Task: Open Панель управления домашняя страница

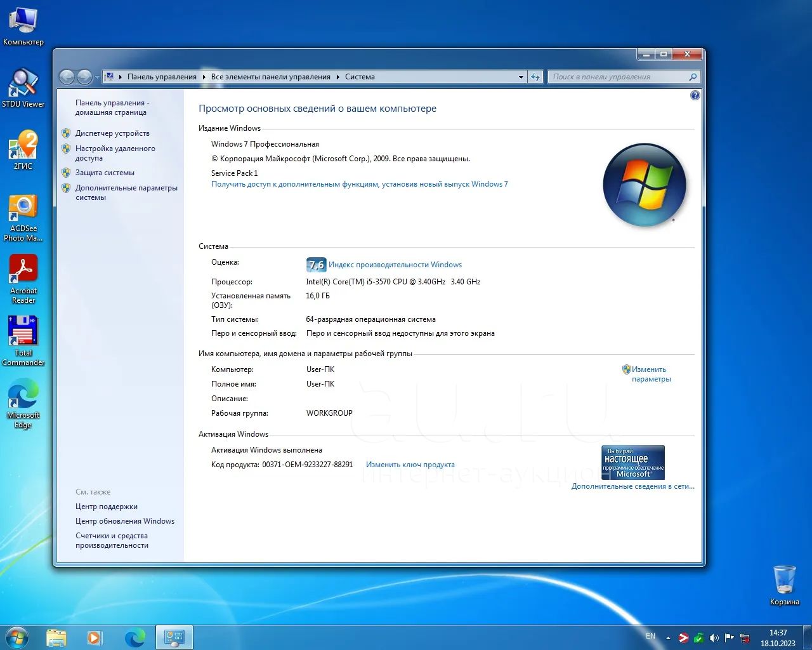Action: tap(112, 107)
